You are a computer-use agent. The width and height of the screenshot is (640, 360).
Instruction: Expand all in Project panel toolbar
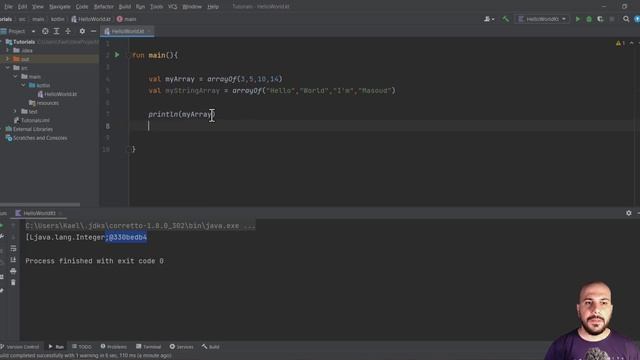tap(56, 31)
